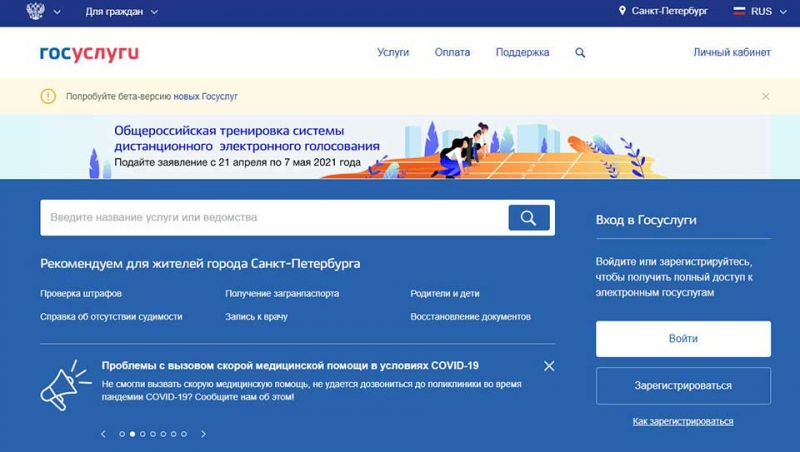
Task: Open the 'Как зарегистрироваться' help link
Action: tap(683, 421)
